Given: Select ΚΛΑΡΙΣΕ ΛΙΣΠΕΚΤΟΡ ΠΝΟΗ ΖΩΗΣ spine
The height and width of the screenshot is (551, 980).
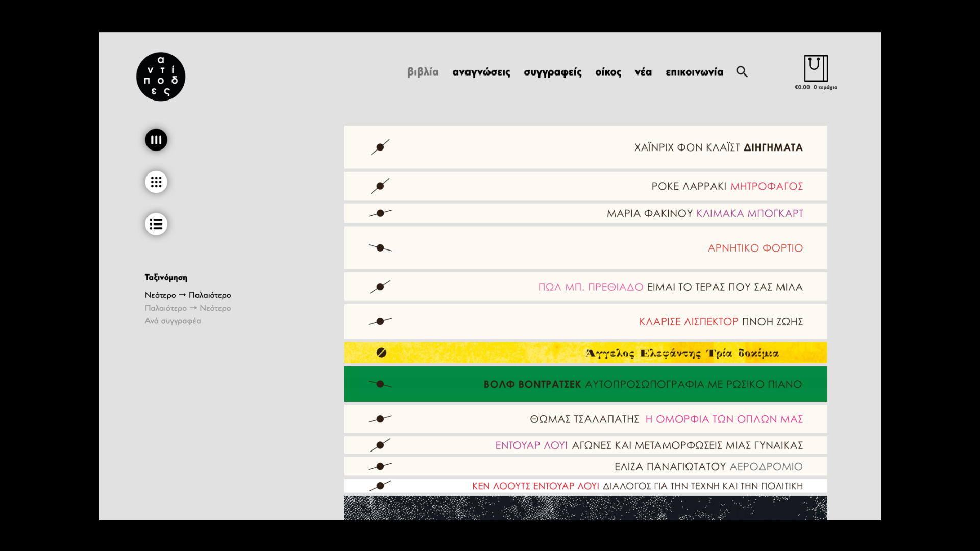Looking at the screenshot, I should 721,322.
